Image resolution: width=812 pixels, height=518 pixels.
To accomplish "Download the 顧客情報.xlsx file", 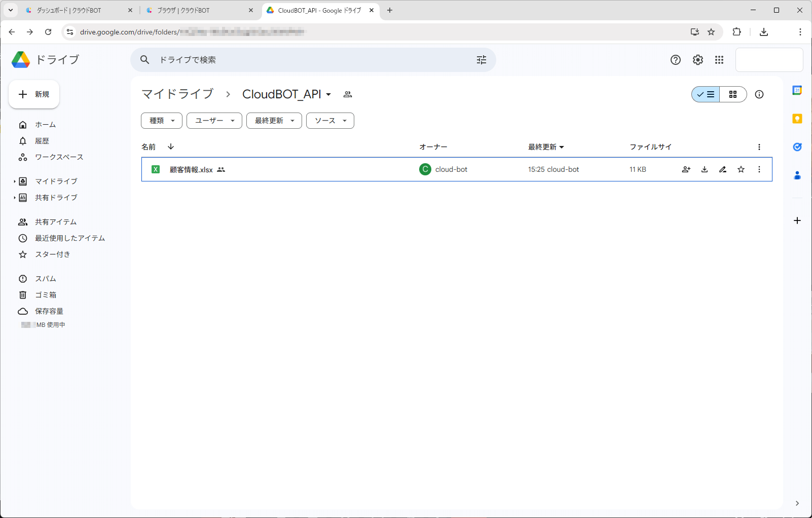I will tap(705, 169).
